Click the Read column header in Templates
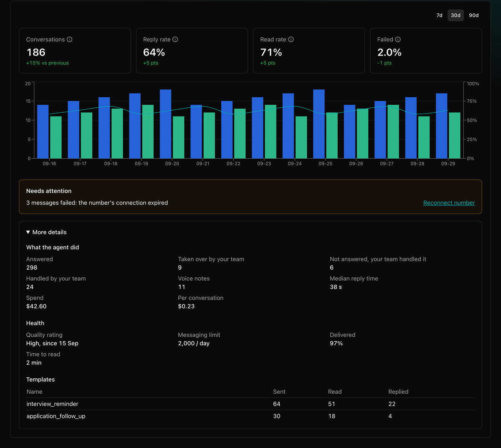The width and height of the screenshot is (501, 448). click(335, 392)
